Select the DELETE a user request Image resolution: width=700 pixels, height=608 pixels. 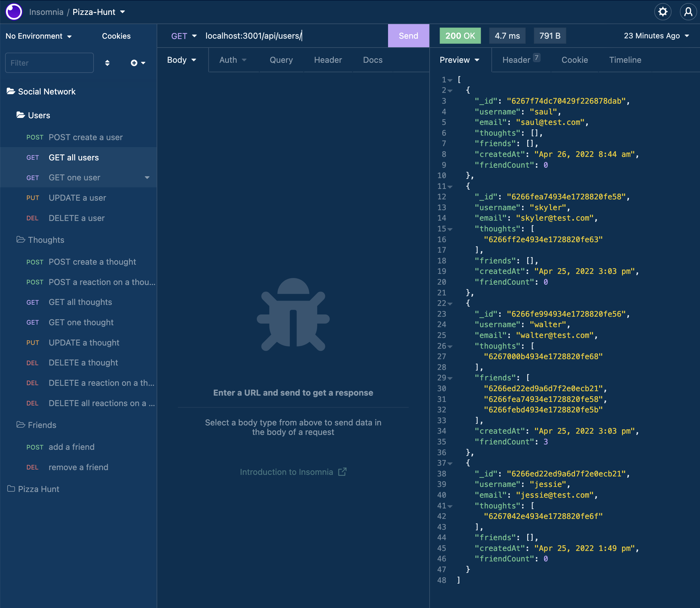click(x=78, y=218)
